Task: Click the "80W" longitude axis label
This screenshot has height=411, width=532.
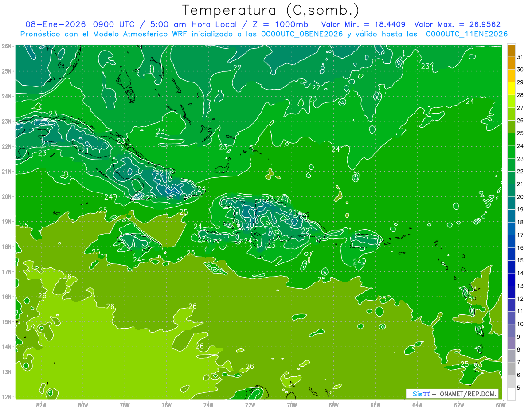Action: coord(83,404)
